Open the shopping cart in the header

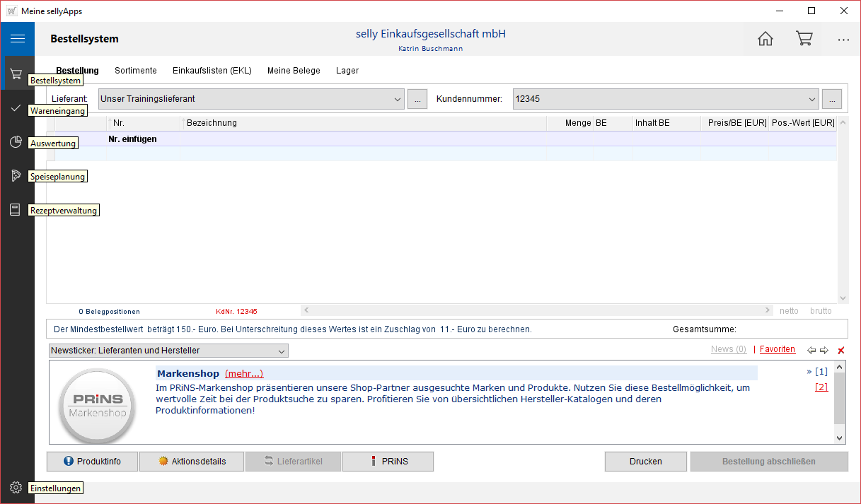[x=804, y=39]
